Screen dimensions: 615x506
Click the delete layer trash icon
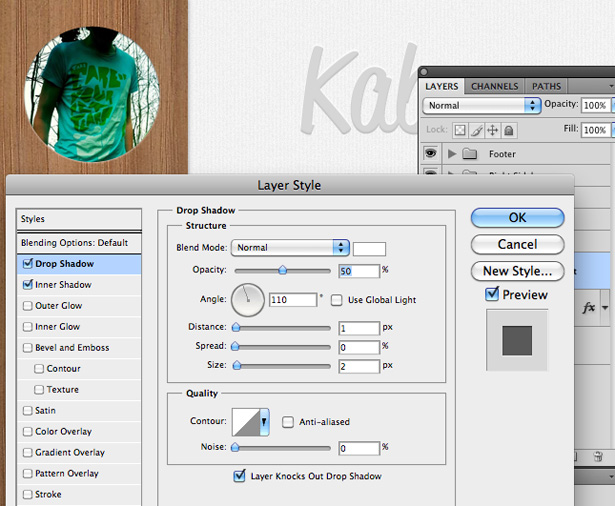click(598, 456)
